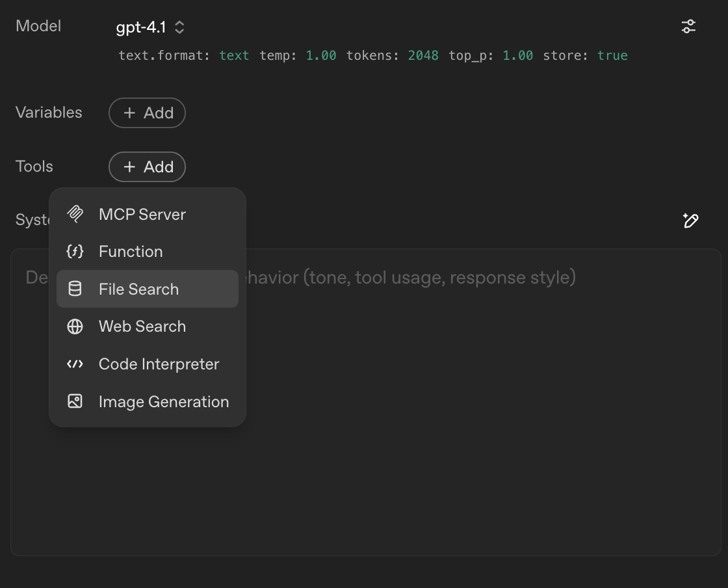Select File Search tool option

pyautogui.click(x=147, y=289)
